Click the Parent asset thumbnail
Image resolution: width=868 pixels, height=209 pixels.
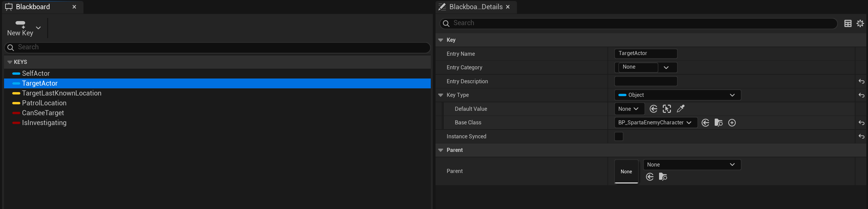(626, 172)
